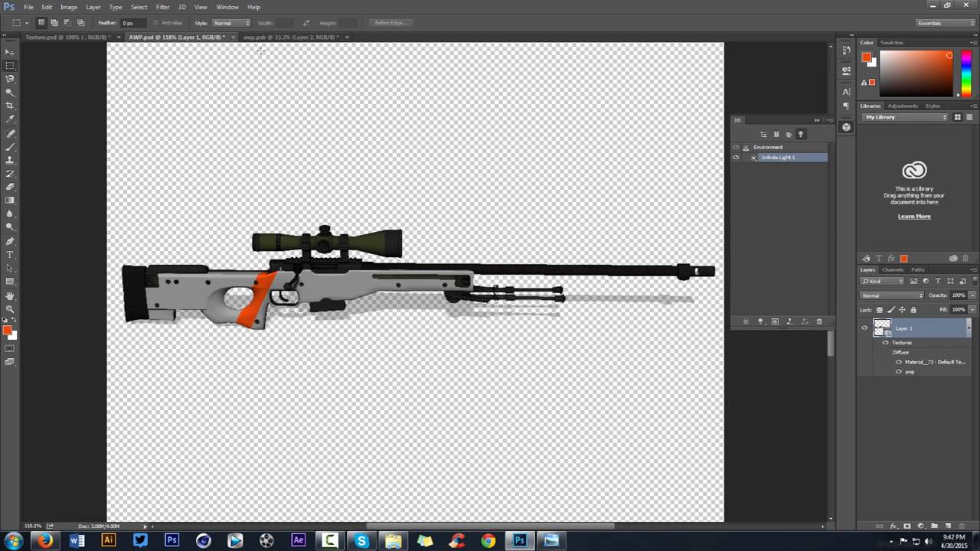Toggle visibility of Environment in 3D panel
Image resolution: width=980 pixels, height=551 pixels.
[x=736, y=148]
